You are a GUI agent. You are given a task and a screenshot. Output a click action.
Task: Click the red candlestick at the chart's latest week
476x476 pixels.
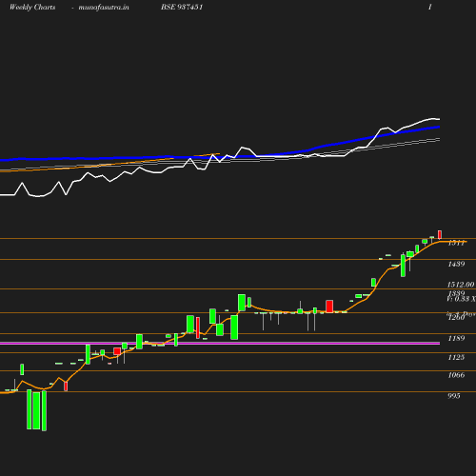pos(440,235)
